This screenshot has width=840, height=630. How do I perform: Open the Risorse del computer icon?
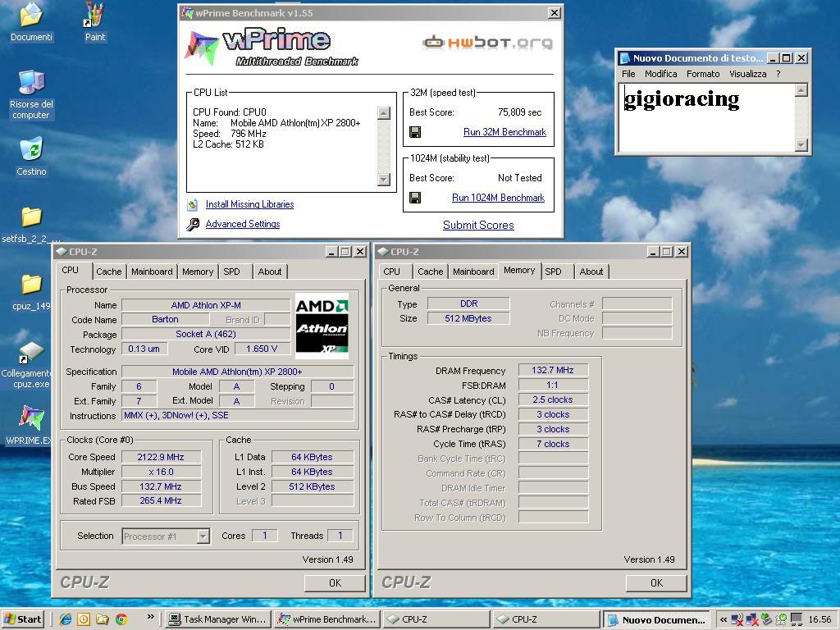pyautogui.click(x=31, y=83)
